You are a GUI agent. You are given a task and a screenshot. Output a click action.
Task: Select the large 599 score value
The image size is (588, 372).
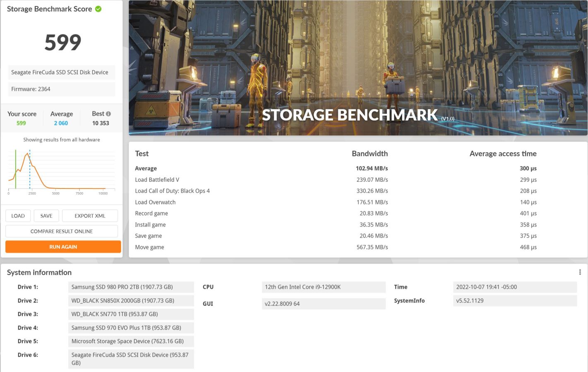[63, 42]
